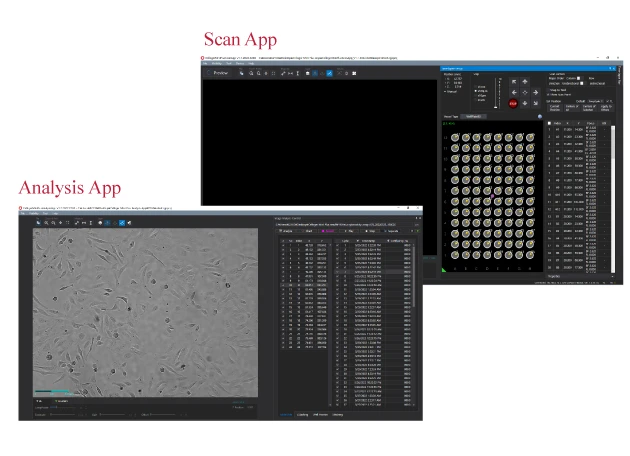630x456 pixels.
Task: Click zoom in icon in Analysis App toolbar
Action: 46,223
